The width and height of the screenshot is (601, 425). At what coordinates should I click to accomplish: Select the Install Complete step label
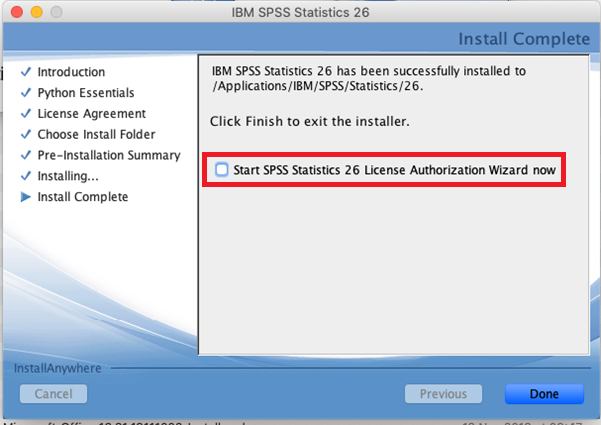pos(83,197)
